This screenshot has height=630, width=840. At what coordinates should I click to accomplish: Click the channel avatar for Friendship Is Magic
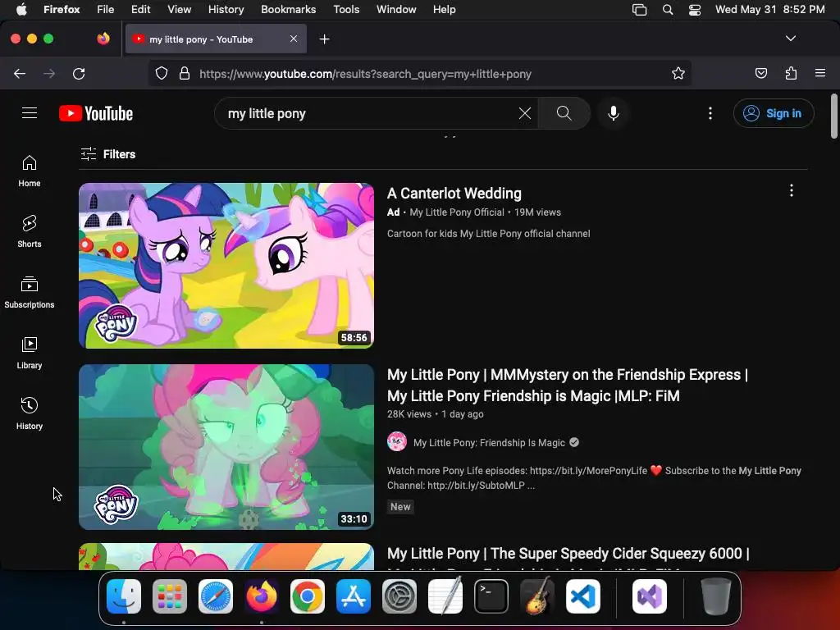point(397,442)
